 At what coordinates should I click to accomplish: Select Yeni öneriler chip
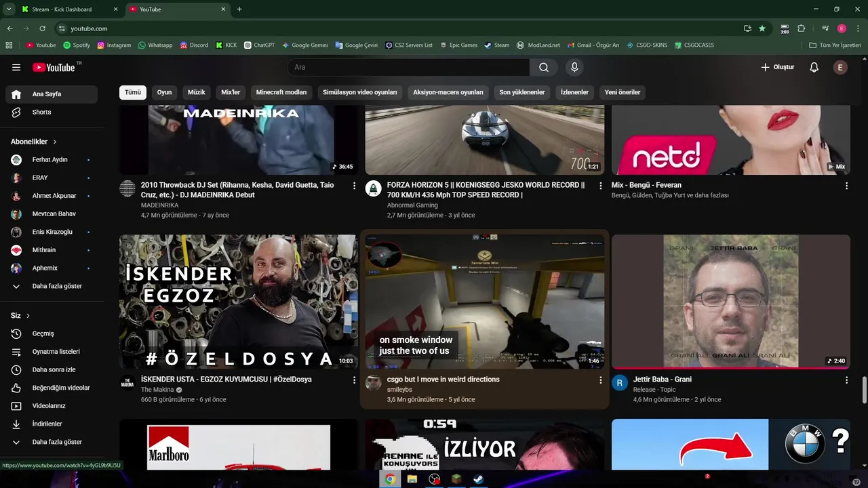[623, 92]
